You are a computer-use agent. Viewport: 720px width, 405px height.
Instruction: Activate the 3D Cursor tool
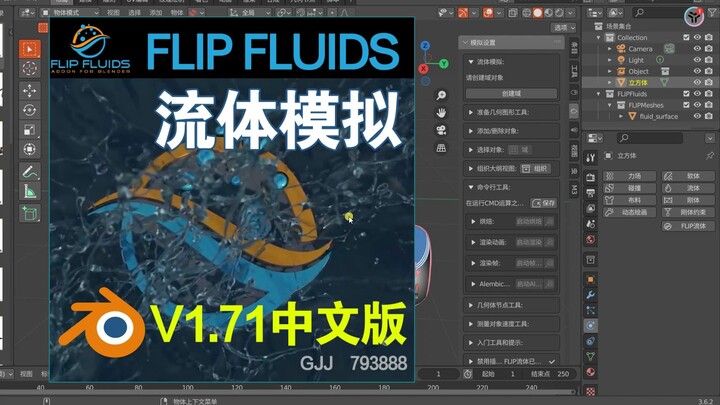tap(30, 69)
